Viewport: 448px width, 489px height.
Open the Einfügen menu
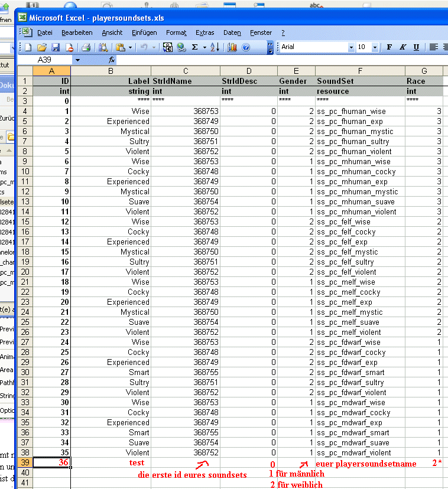point(144,32)
